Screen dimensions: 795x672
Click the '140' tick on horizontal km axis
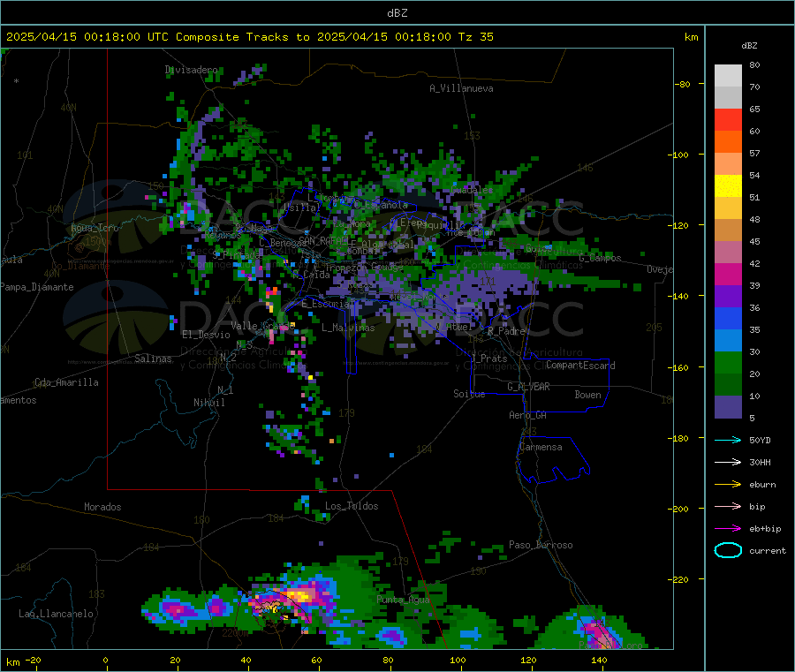point(599,660)
